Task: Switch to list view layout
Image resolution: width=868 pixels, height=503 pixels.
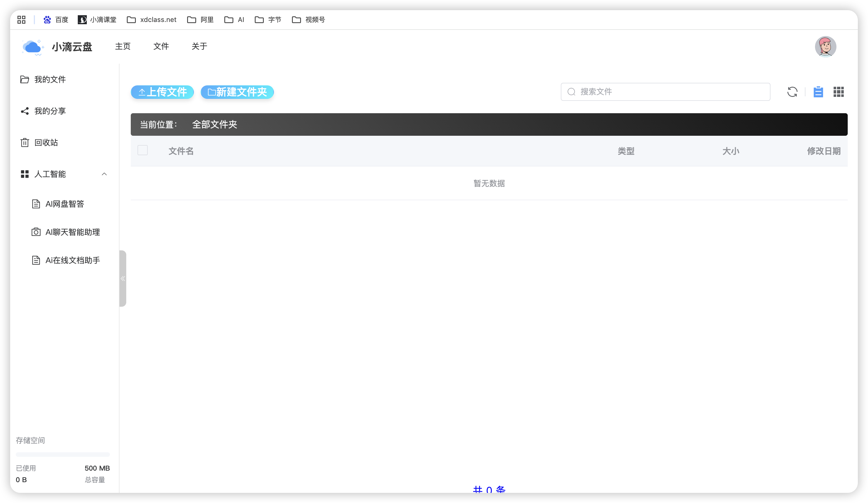Action: click(x=818, y=92)
